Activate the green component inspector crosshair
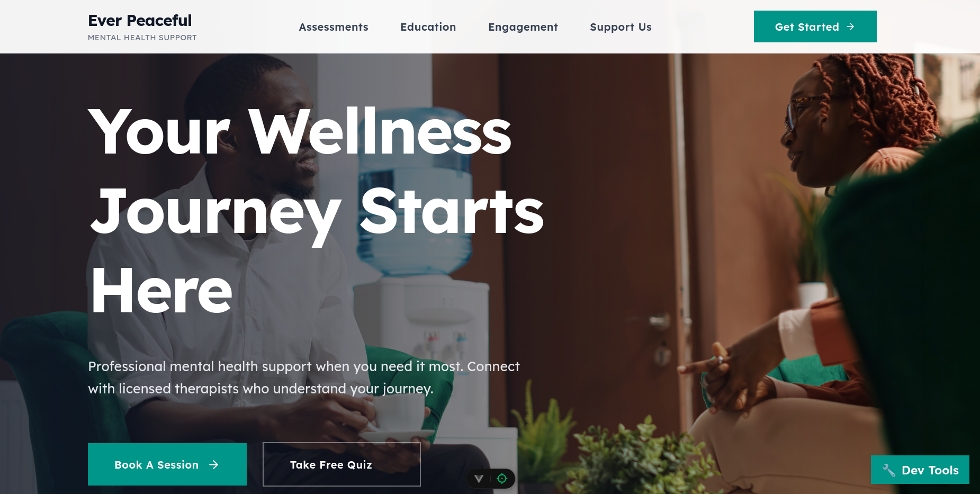Viewport: 980px width, 494px height. (502, 479)
